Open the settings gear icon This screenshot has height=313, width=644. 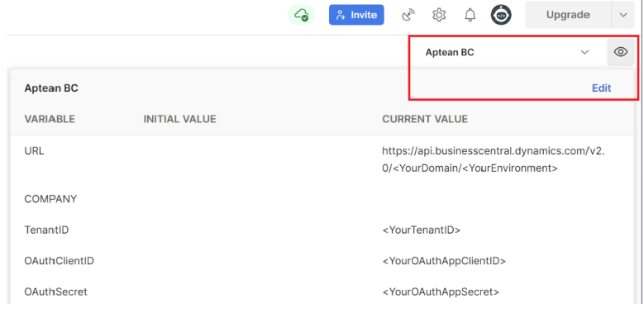pyautogui.click(x=439, y=15)
